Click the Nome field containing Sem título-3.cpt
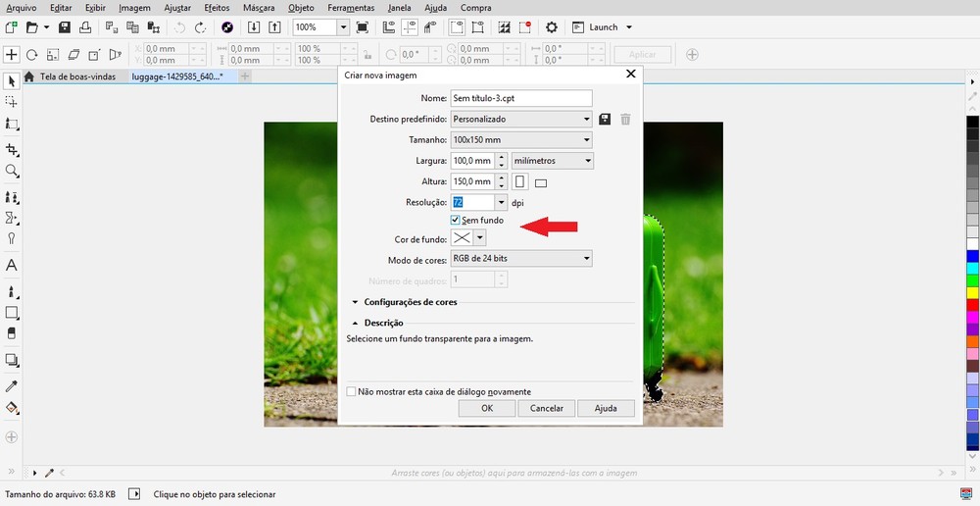The height and width of the screenshot is (506, 980). pyautogui.click(x=521, y=98)
